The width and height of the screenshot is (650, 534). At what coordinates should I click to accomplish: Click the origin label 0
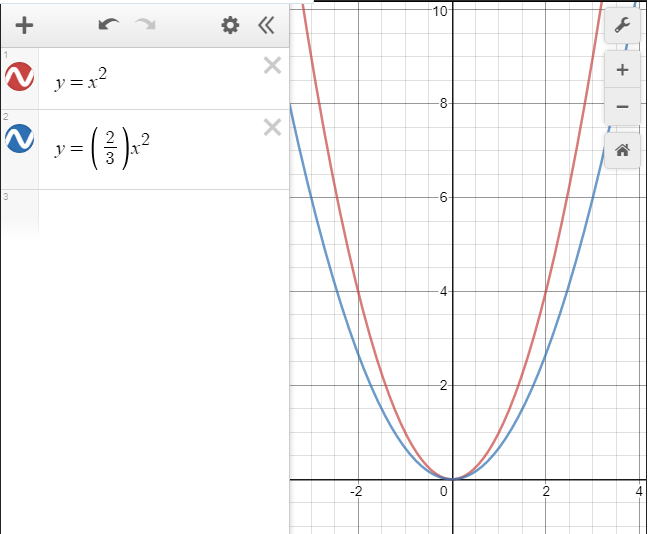pyautogui.click(x=444, y=491)
